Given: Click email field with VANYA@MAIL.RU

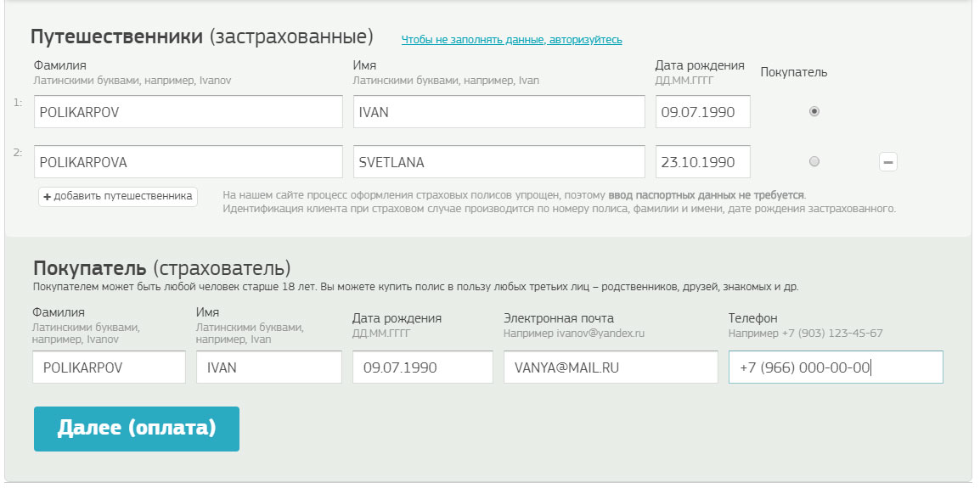Looking at the screenshot, I should pyautogui.click(x=610, y=367).
